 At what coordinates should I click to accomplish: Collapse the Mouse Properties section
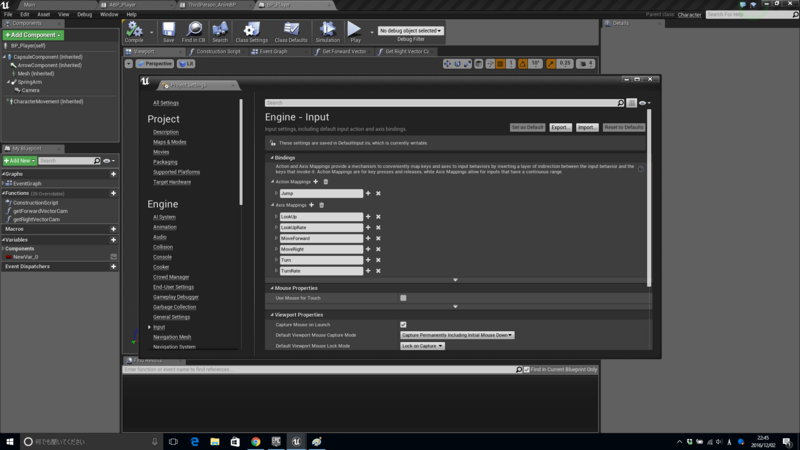[x=272, y=288]
